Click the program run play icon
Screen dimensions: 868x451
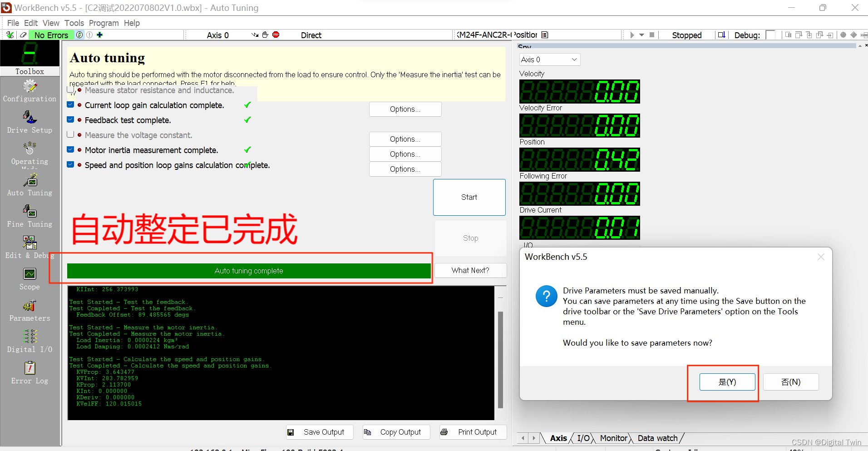pyautogui.click(x=632, y=35)
